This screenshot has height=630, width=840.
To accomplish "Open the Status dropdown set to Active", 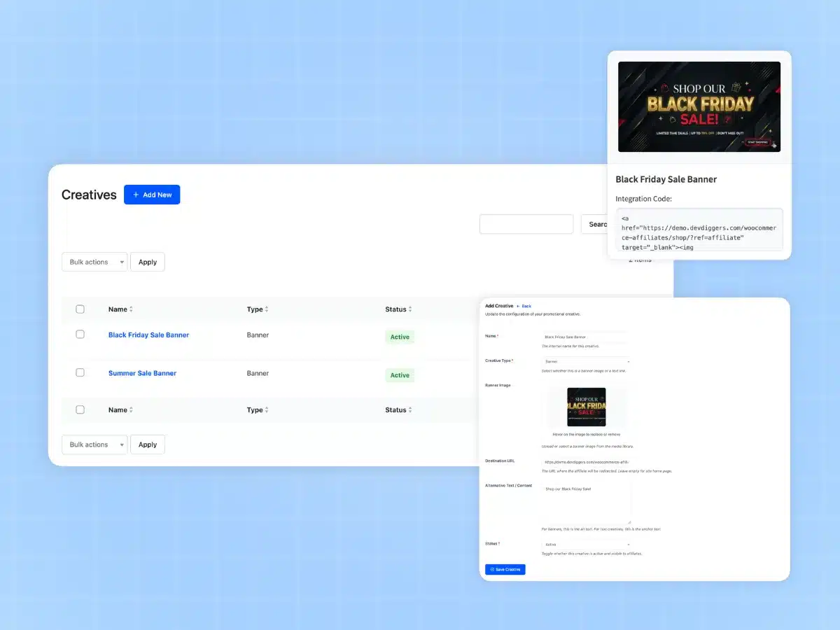I will coord(587,544).
